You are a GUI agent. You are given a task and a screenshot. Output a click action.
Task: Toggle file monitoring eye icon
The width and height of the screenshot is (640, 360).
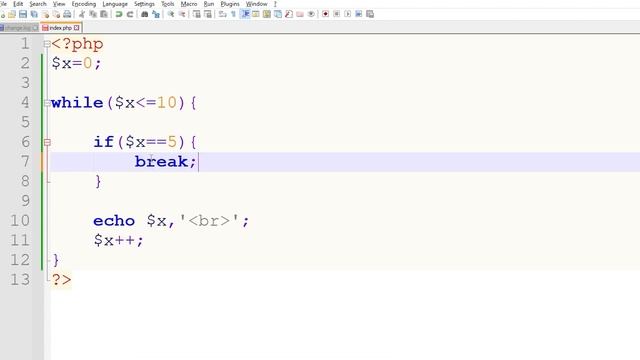click(311, 14)
